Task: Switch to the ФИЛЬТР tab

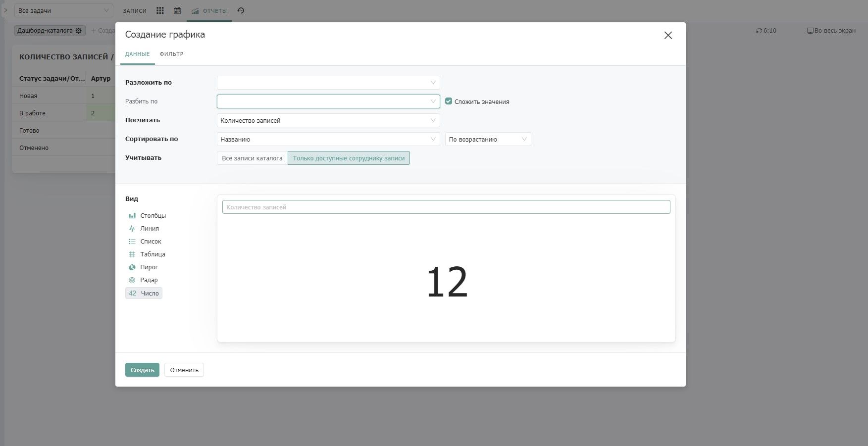Action: (x=171, y=54)
